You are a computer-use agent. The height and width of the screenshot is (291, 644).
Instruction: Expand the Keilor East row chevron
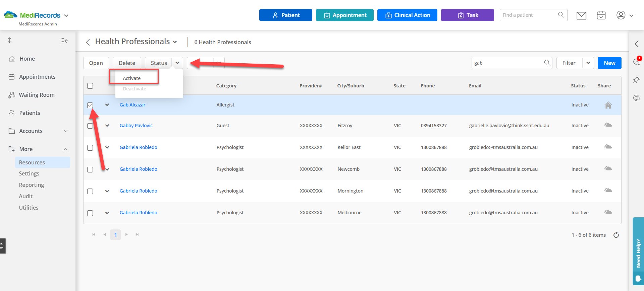[107, 147]
